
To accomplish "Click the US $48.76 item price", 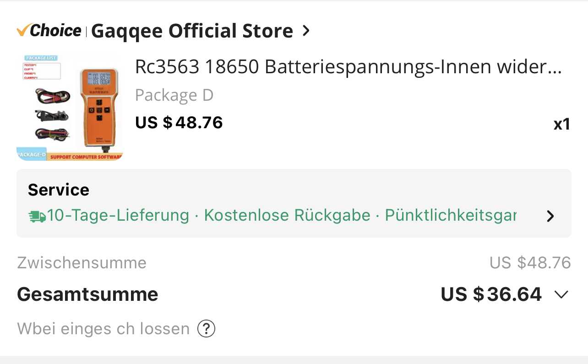I will (x=179, y=122).
